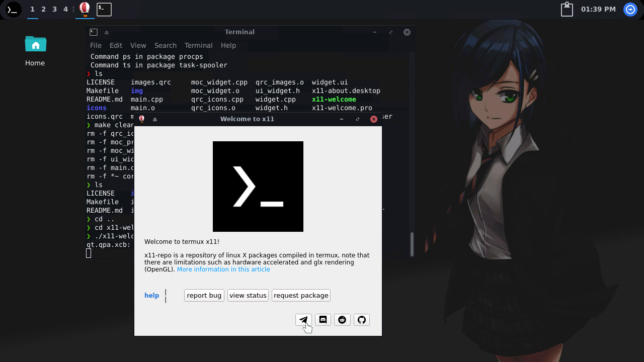The image size is (644, 362).
Task: Open the Terminal menu in menubar
Action: [x=198, y=45]
